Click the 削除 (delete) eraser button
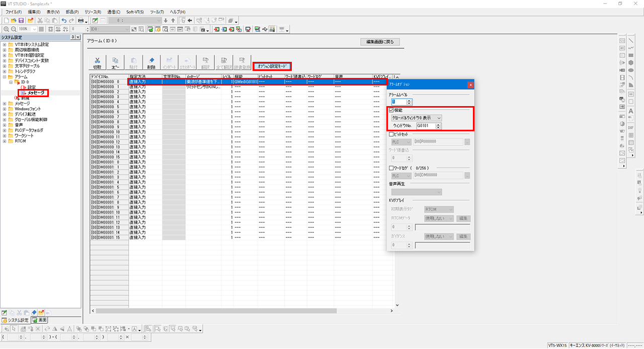The width and height of the screenshot is (644, 349). click(151, 62)
